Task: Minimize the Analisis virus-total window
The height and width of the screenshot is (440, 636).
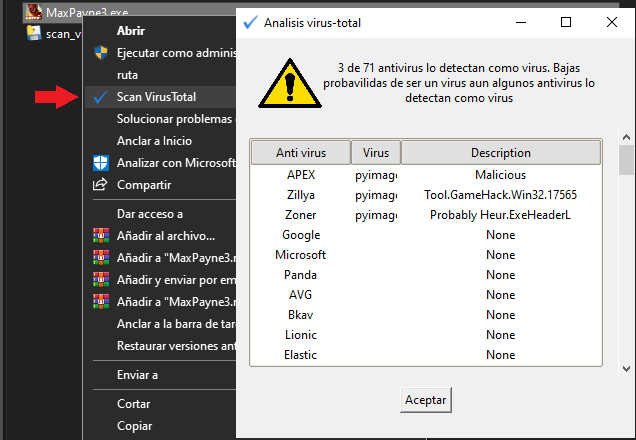Action: click(521, 22)
